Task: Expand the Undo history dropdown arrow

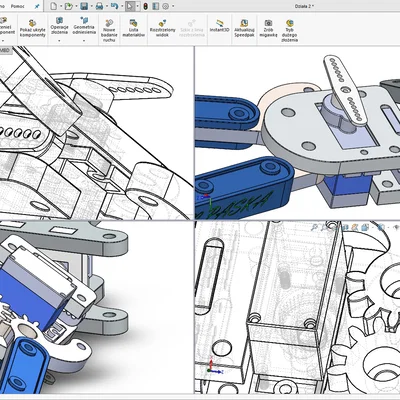Action: tap(122, 6)
